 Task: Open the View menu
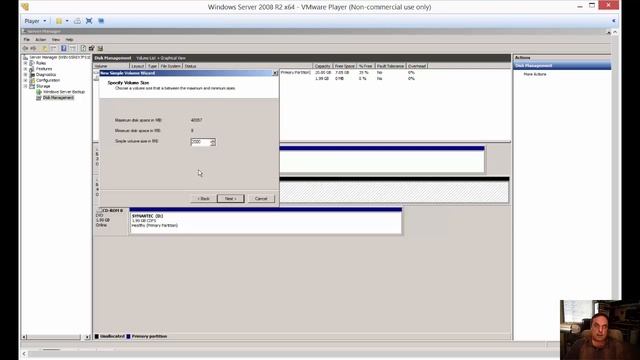click(56, 40)
